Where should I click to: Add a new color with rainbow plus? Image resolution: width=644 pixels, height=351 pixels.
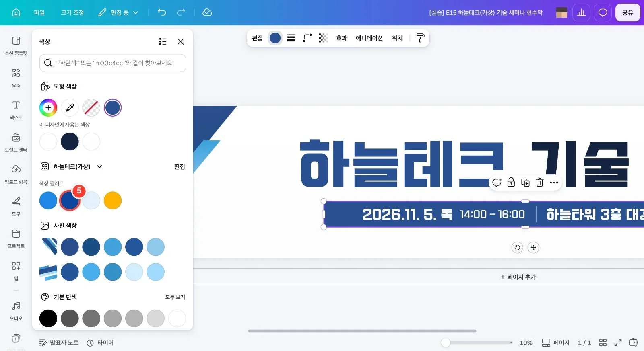tap(48, 107)
